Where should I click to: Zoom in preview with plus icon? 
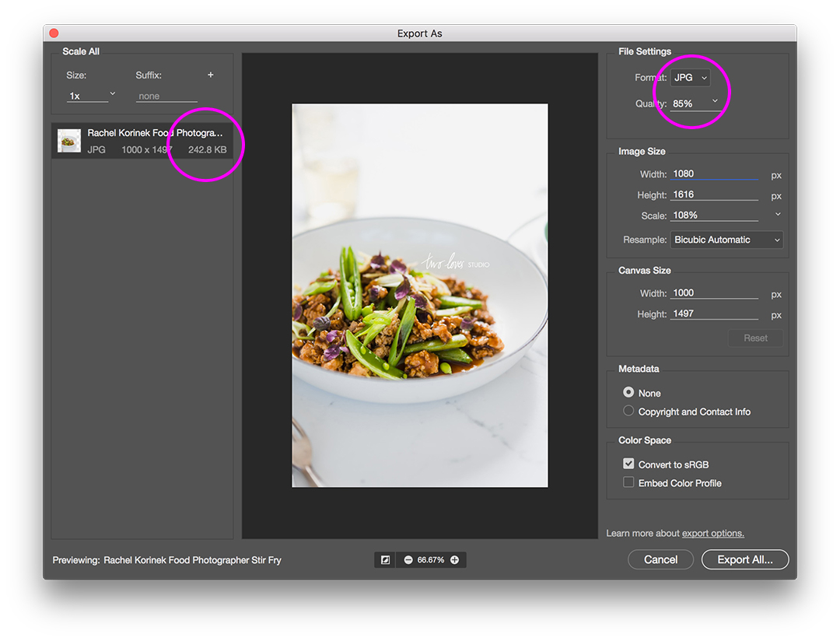[455, 560]
